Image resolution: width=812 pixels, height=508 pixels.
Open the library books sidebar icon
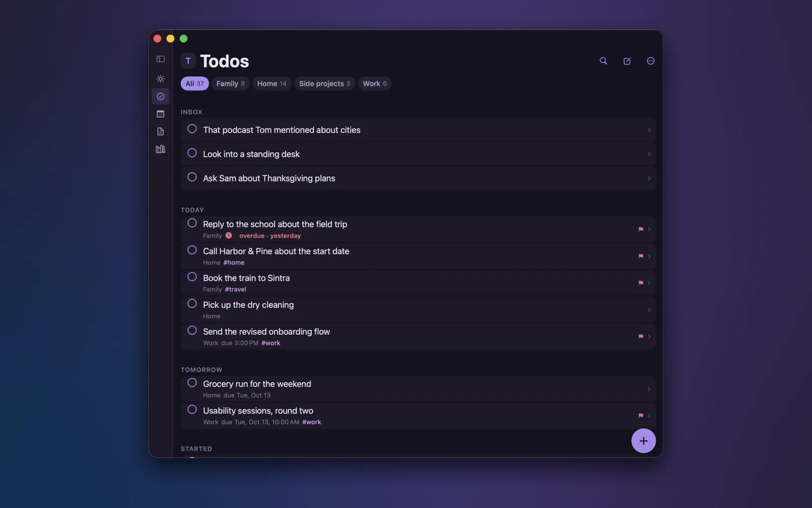(160, 149)
